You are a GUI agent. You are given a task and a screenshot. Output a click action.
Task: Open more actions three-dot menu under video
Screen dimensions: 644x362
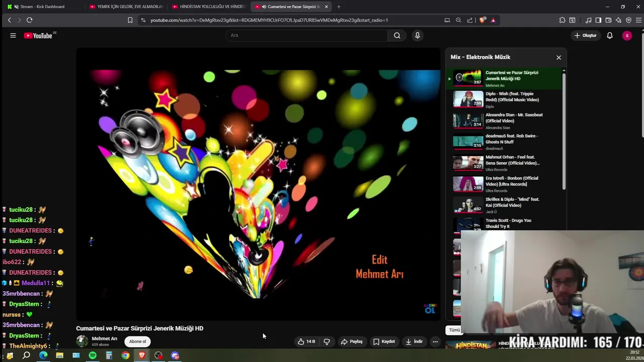pos(435,341)
